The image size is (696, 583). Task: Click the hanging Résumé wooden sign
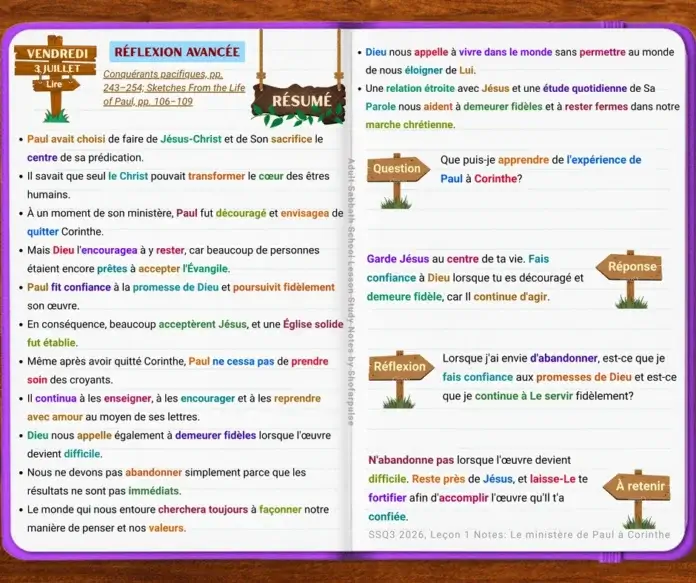(x=299, y=101)
